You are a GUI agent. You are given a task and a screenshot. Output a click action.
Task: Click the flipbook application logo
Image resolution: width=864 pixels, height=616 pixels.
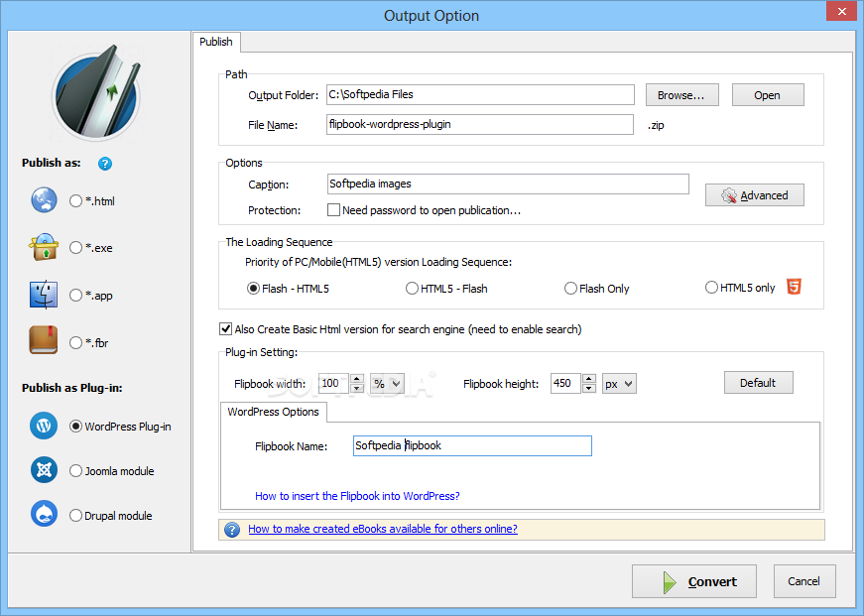point(96,92)
